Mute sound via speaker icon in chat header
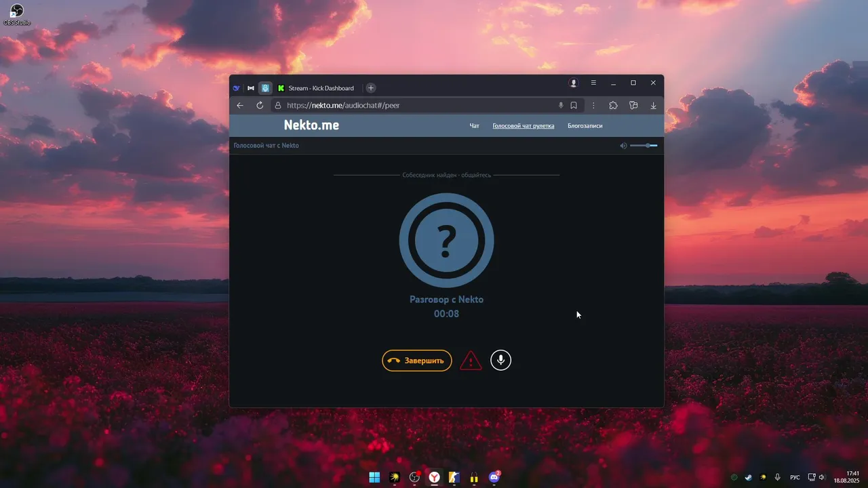The image size is (868, 488). (x=623, y=146)
